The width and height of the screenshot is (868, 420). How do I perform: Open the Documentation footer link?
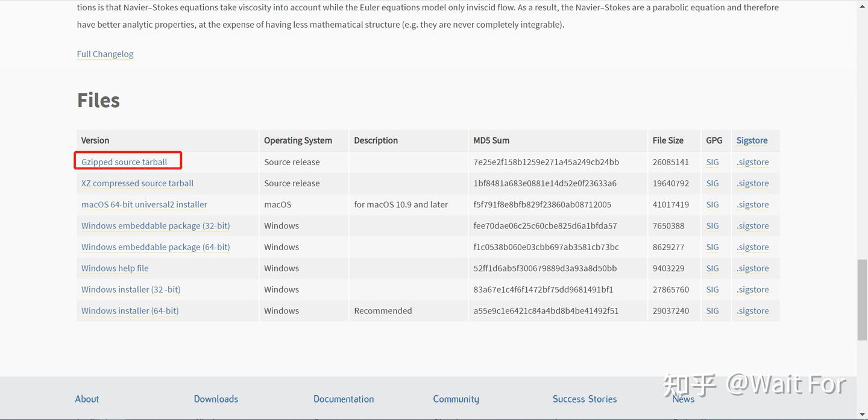(x=344, y=399)
